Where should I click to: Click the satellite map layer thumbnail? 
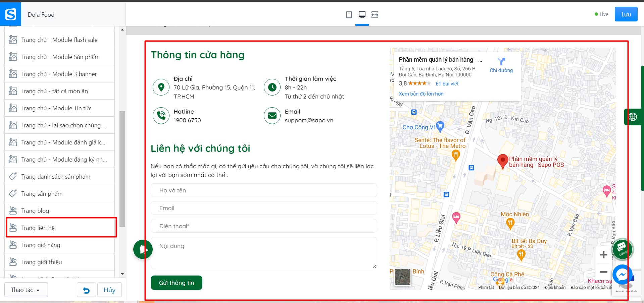pos(402,277)
